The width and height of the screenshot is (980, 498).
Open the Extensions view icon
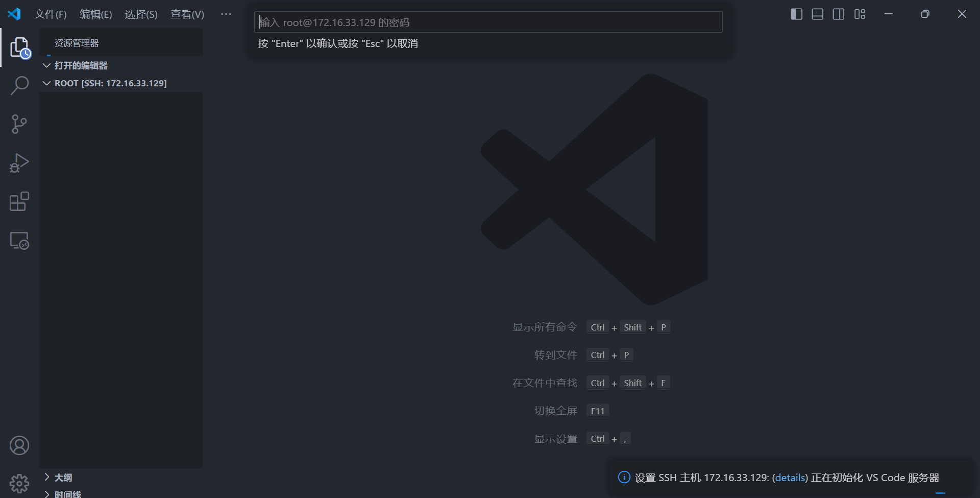(x=19, y=202)
